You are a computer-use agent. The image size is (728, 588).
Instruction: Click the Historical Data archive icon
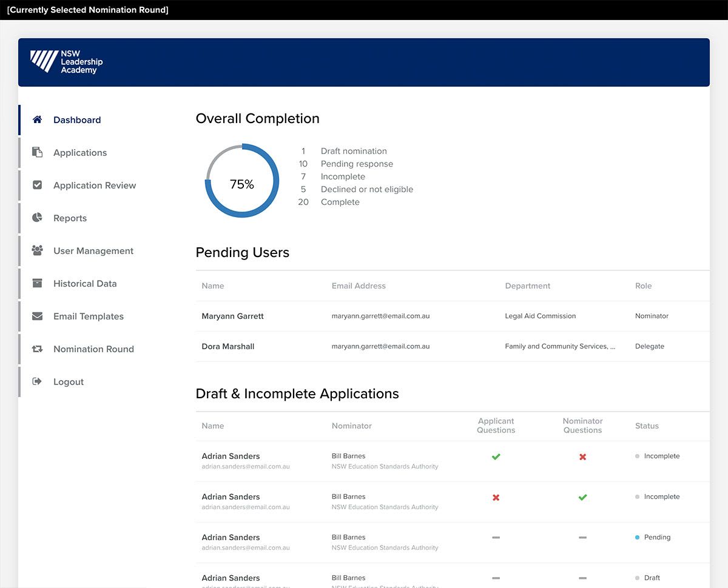[38, 283]
